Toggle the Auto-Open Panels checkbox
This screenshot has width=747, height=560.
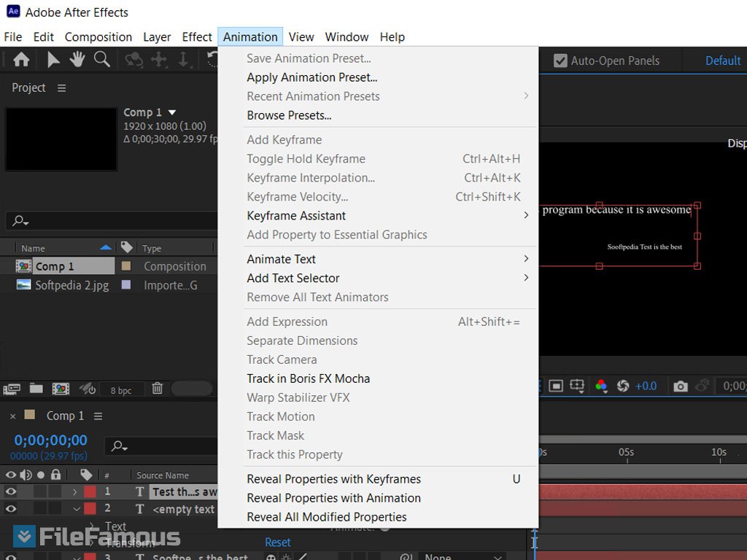click(560, 61)
